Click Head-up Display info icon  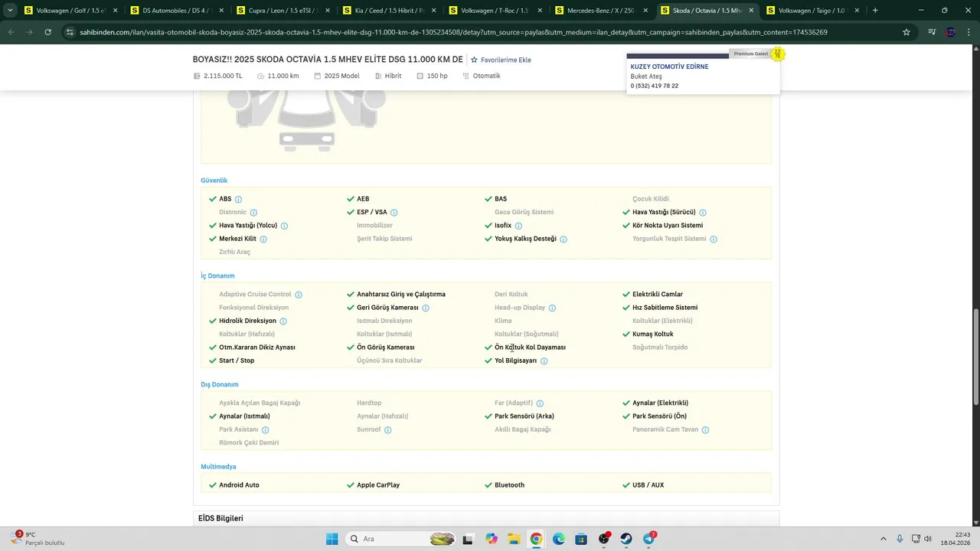(552, 308)
